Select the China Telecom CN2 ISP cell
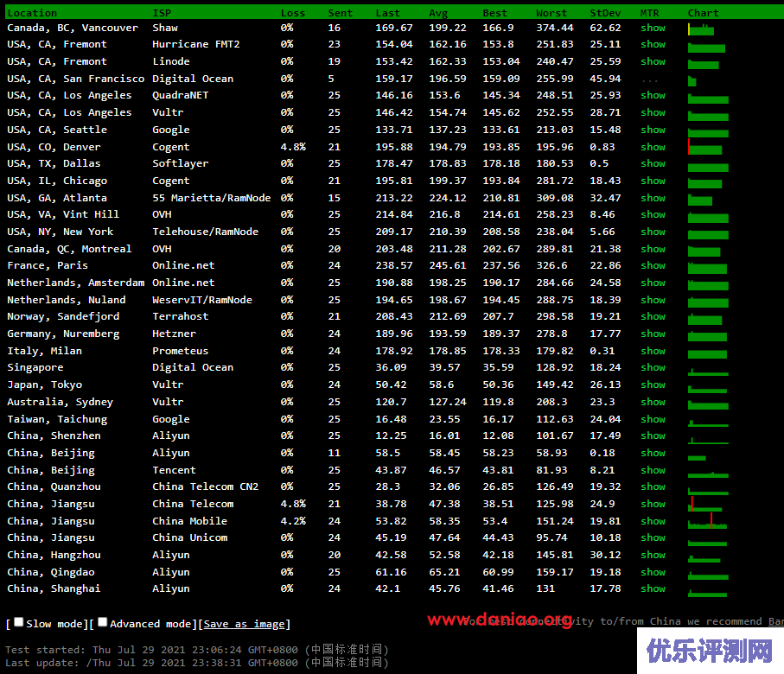Screen dimensions: 784x674 [205, 487]
